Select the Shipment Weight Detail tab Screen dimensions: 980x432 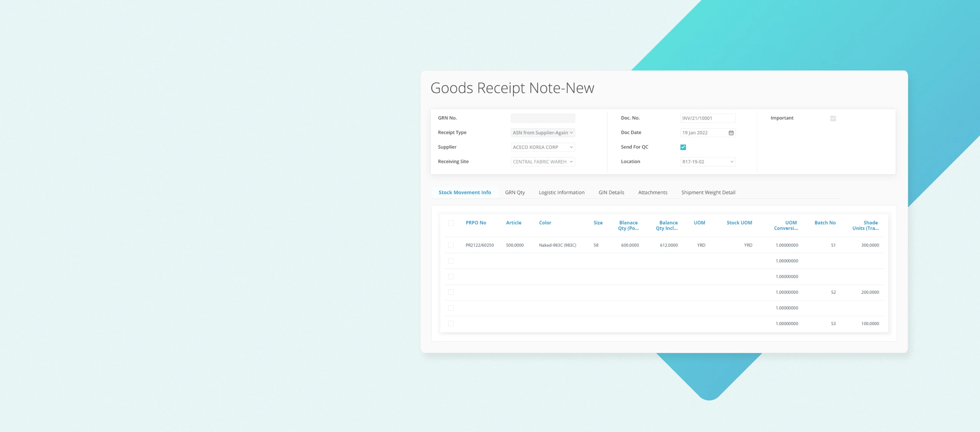(x=708, y=193)
